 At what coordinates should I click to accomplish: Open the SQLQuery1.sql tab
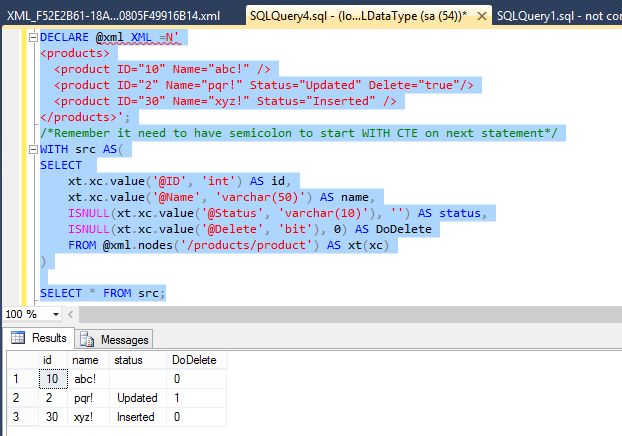coord(559,16)
